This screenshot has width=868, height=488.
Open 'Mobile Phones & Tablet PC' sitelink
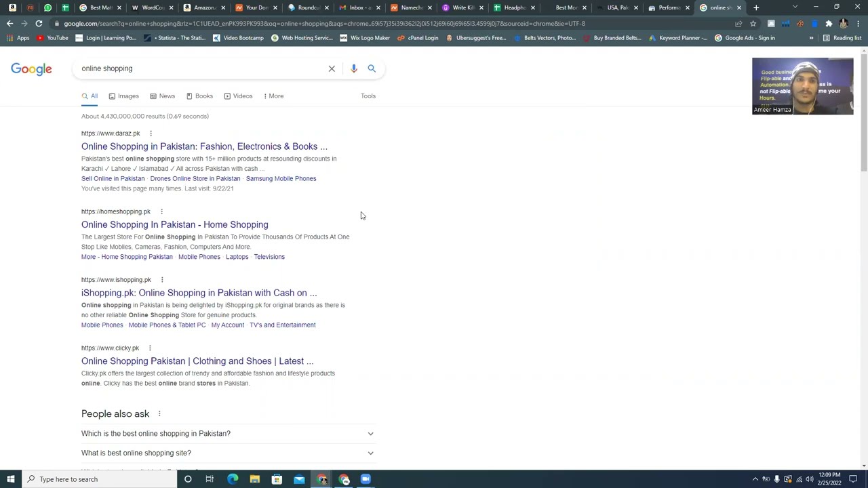[x=167, y=325]
